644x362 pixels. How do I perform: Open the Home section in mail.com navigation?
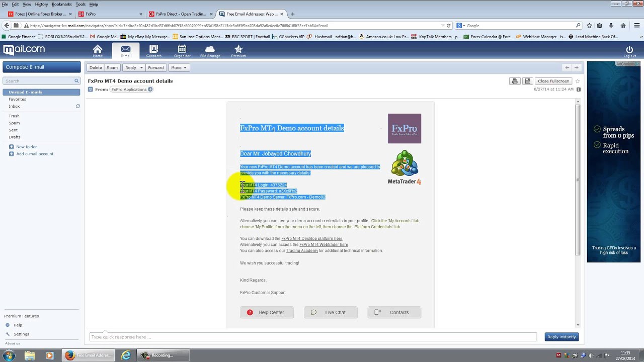[98, 50]
